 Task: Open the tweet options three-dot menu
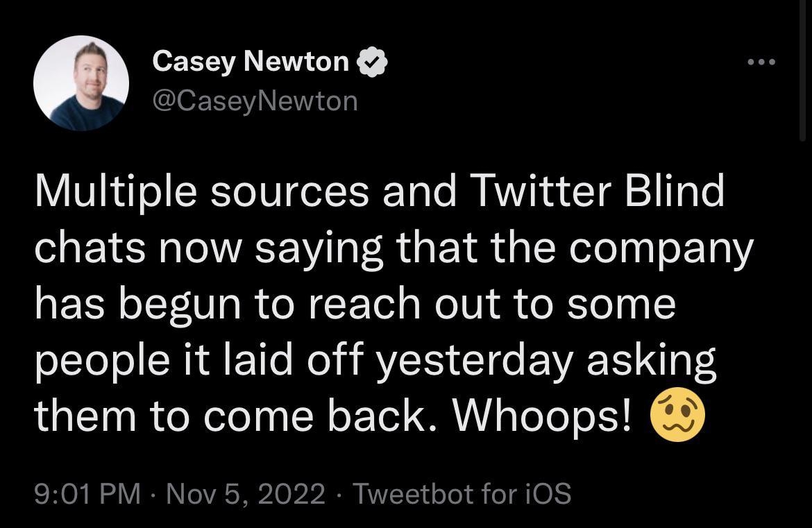click(761, 61)
